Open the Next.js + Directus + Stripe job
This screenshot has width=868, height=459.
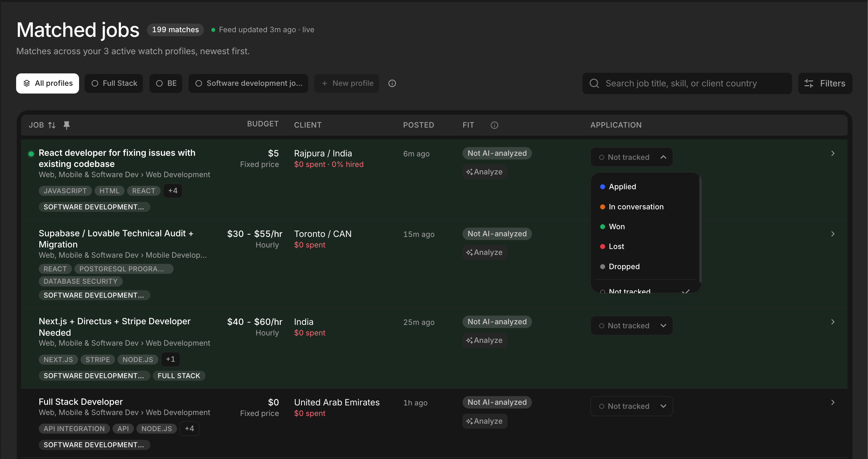115,327
